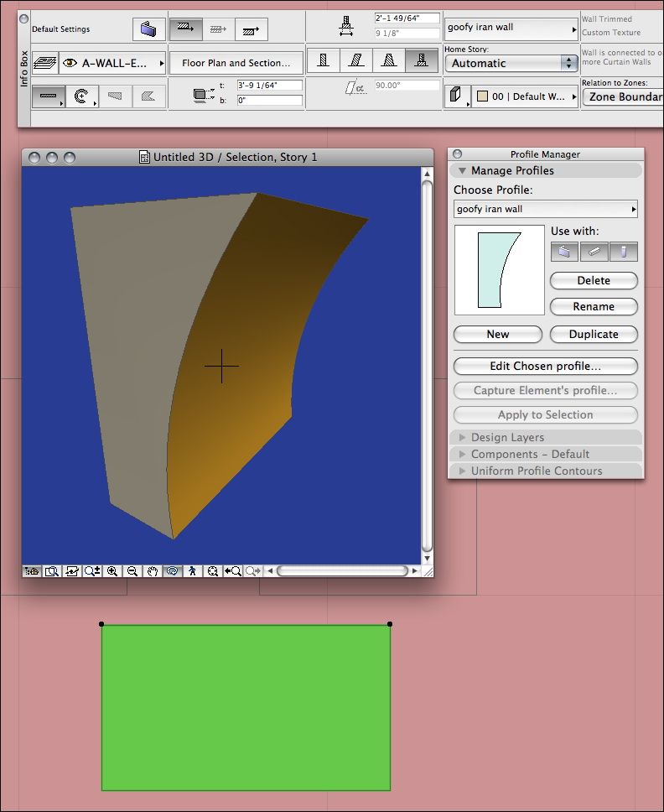Screen dimensions: 664x812
Task: Click the default building material color swatch
Action: pos(481,96)
